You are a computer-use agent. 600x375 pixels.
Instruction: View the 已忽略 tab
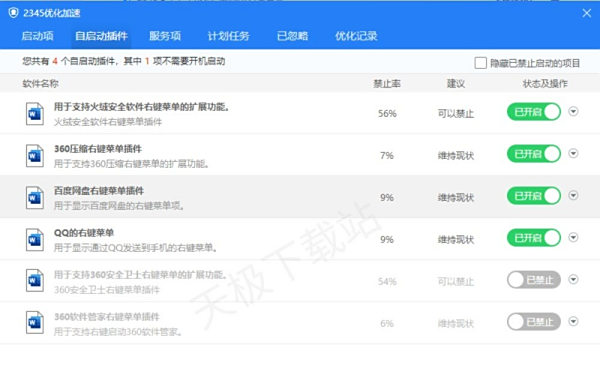tap(292, 36)
